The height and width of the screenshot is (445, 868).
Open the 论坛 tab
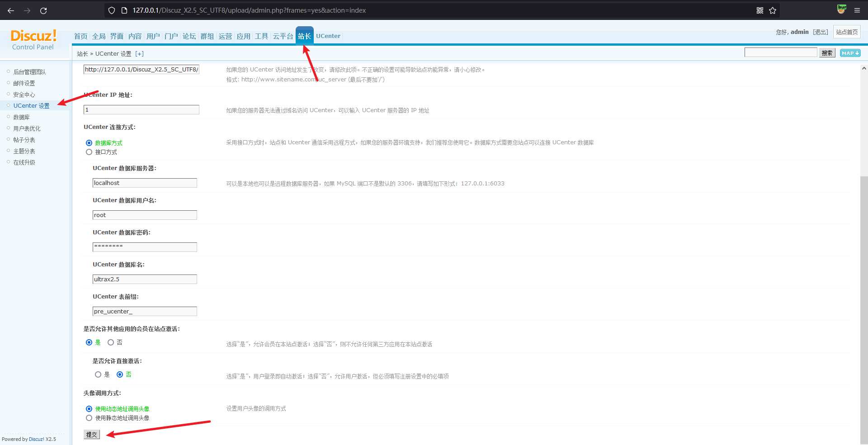189,36
